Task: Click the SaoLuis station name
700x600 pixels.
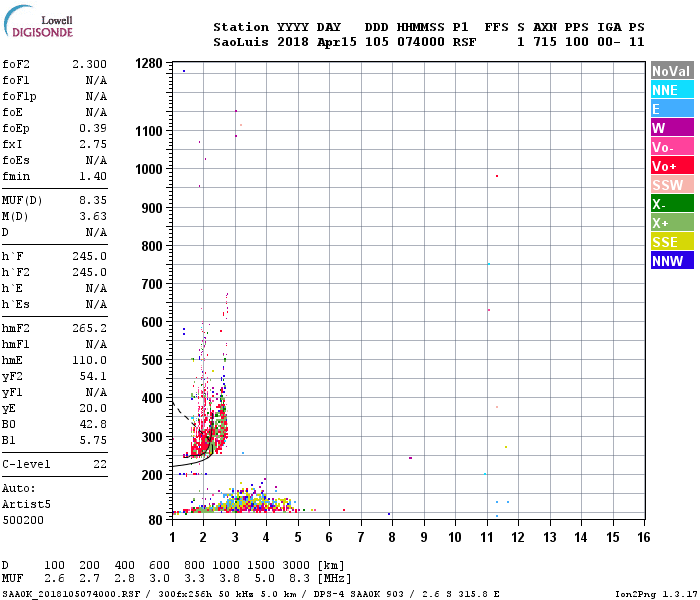Action: 241,42
